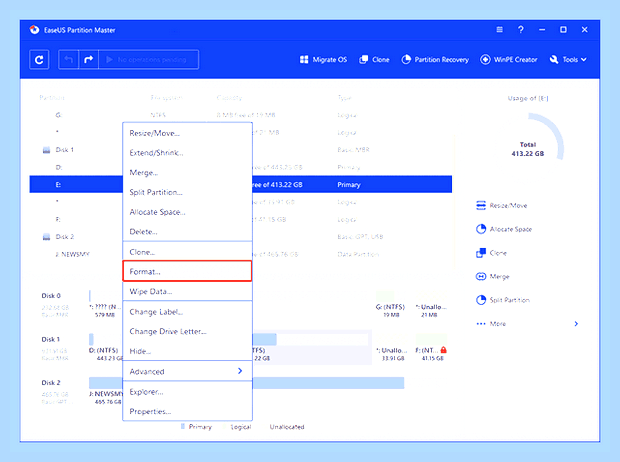Select Change Label... in context menu
This screenshot has height=462, width=620.
point(187,312)
